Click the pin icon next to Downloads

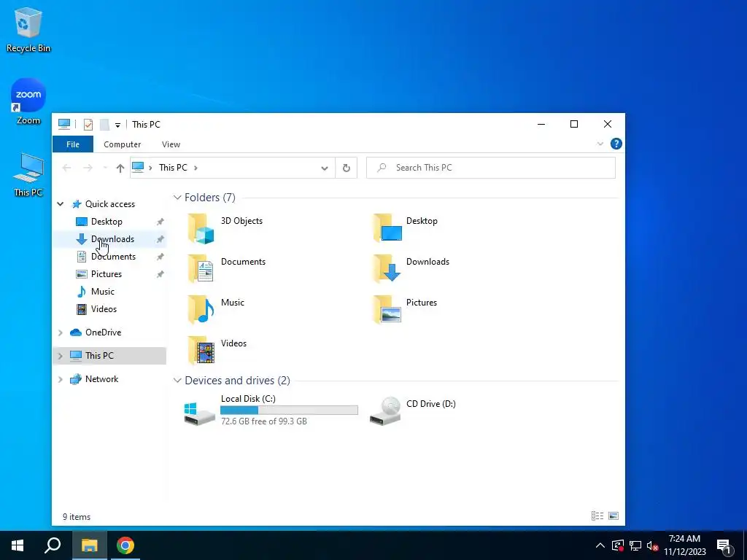coord(160,239)
